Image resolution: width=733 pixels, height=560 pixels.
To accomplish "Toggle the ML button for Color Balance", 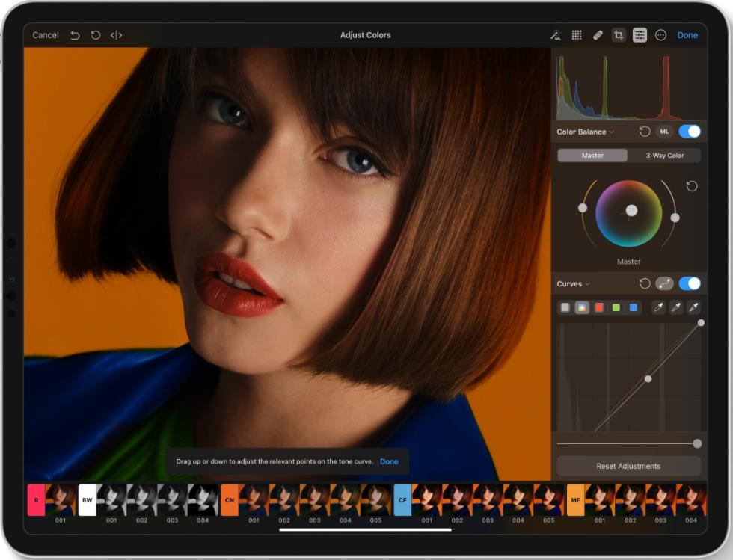I will (x=664, y=132).
